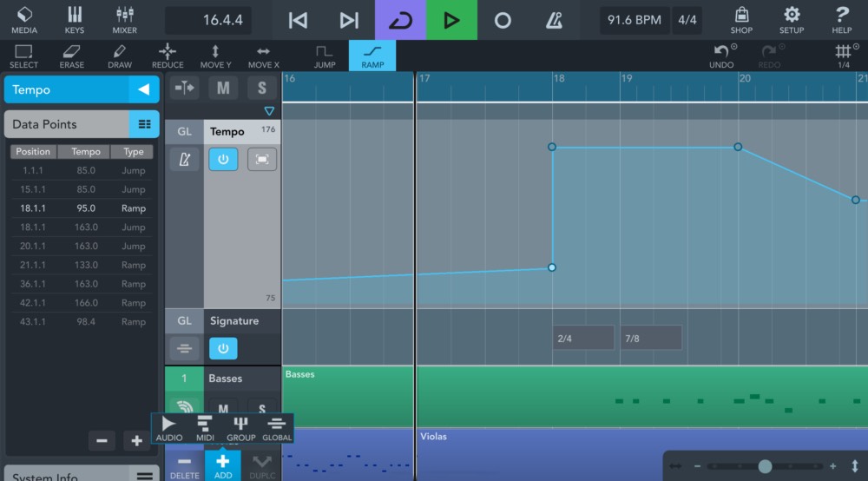Add an Audio track

coord(169,428)
